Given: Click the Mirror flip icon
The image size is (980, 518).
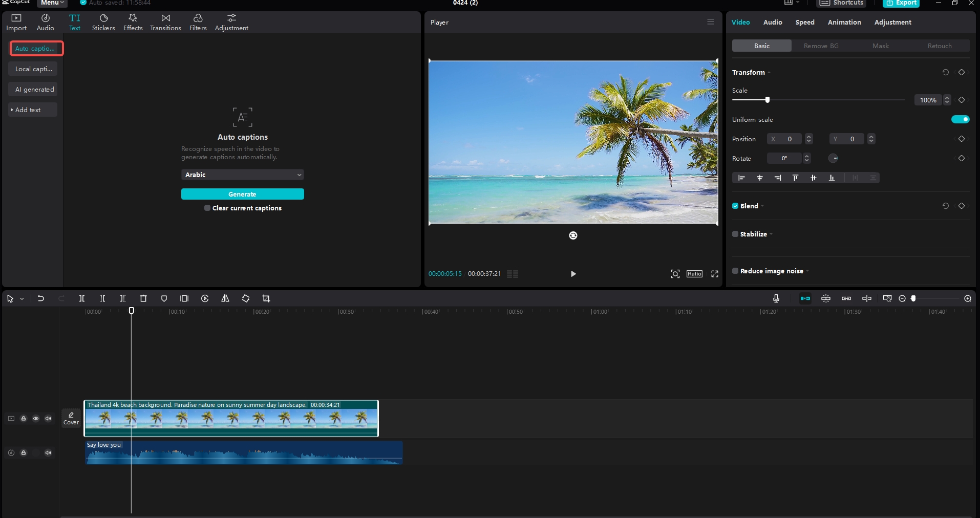Looking at the screenshot, I should coord(225,298).
